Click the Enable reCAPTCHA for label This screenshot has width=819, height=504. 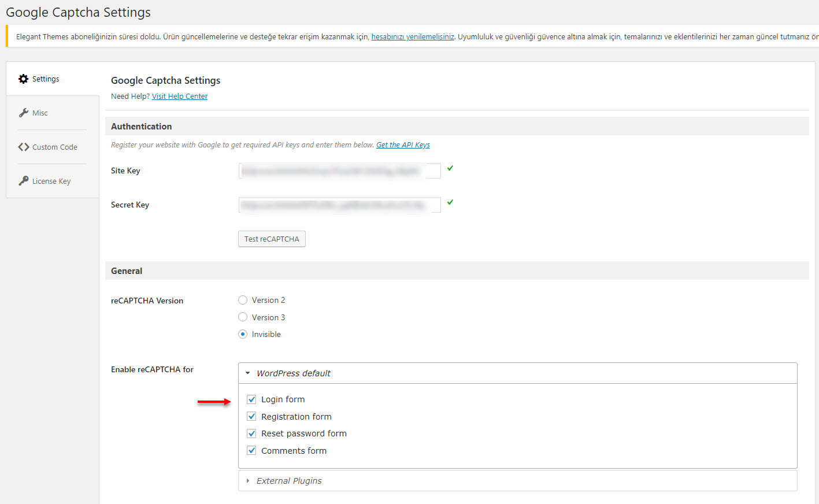tap(152, 369)
